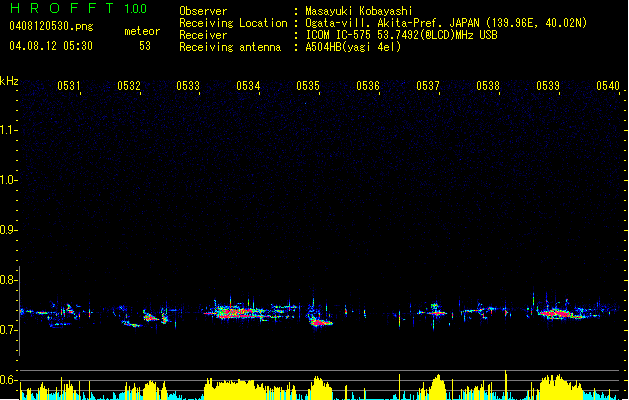The height and width of the screenshot is (400, 629).
Task: Click the bright meteor echo near 0534
Action: tap(237, 312)
